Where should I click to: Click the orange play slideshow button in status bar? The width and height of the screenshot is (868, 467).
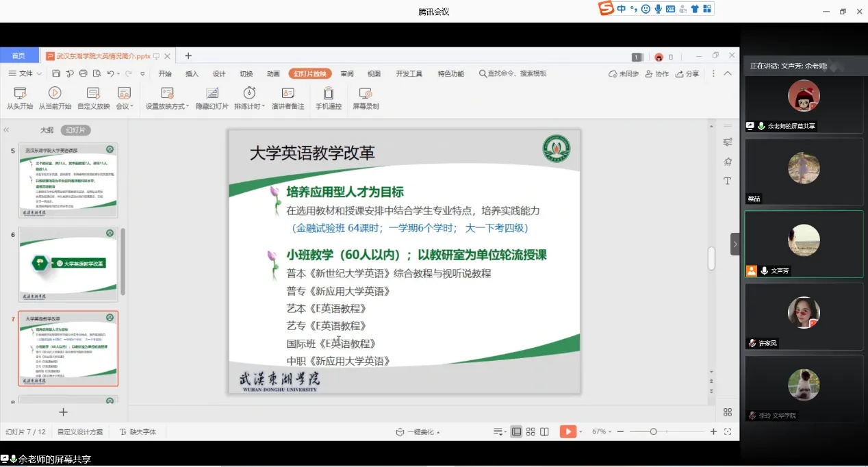[567, 431]
